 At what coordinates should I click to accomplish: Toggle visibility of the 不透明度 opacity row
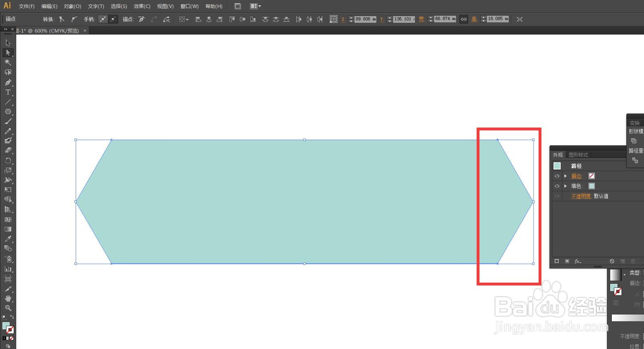click(557, 196)
